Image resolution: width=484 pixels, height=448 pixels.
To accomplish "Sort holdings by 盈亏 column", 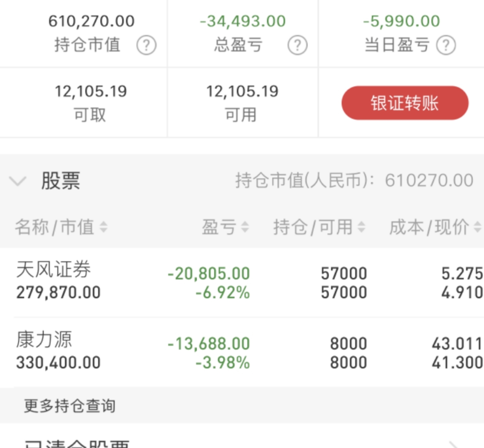I will (225, 227).
